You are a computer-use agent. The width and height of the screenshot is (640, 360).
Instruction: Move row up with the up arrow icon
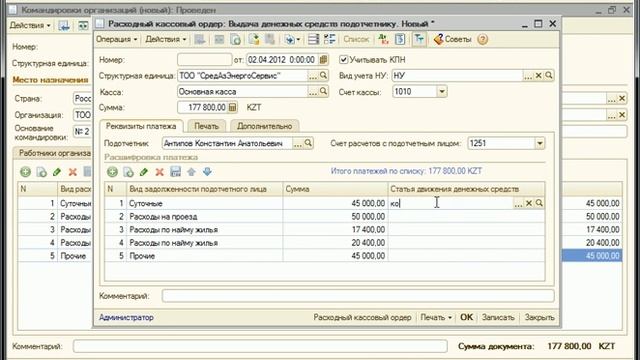[x=191, y=172]
